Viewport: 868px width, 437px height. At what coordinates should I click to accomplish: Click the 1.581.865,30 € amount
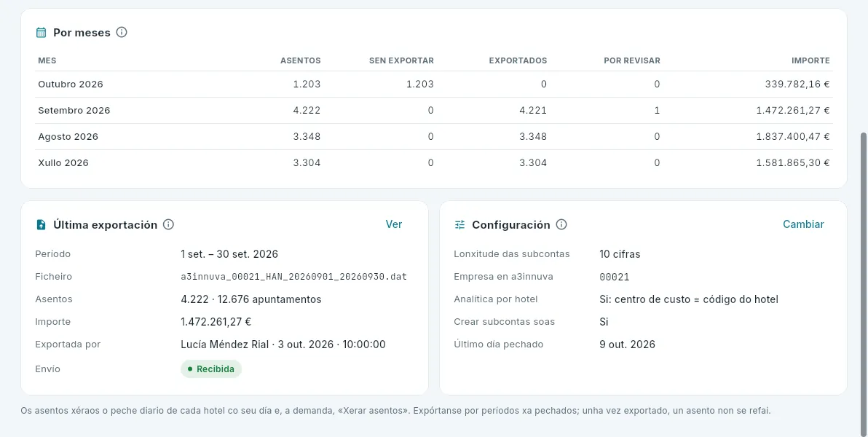click(x=793, y=163)
